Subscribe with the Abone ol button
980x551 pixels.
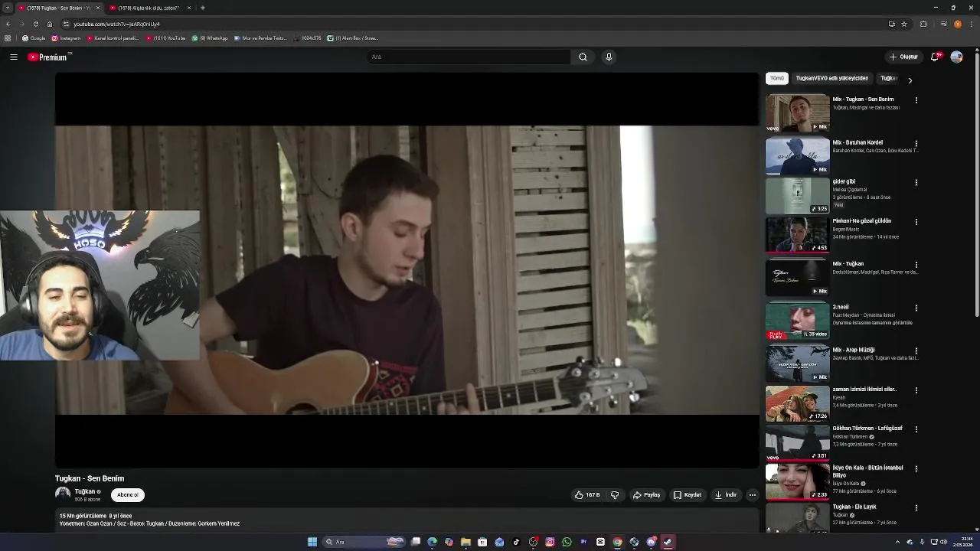point(128,495)
